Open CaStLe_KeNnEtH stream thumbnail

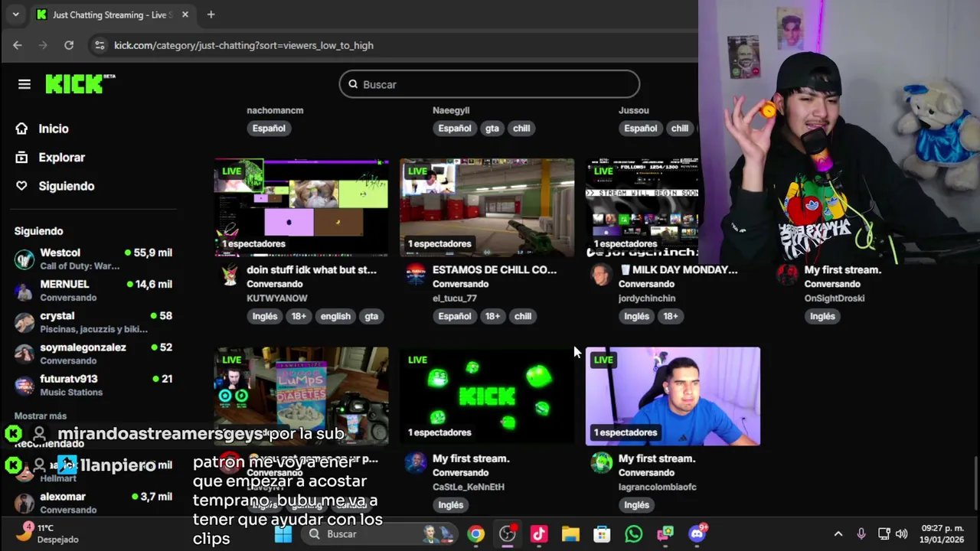click(487, 396)
